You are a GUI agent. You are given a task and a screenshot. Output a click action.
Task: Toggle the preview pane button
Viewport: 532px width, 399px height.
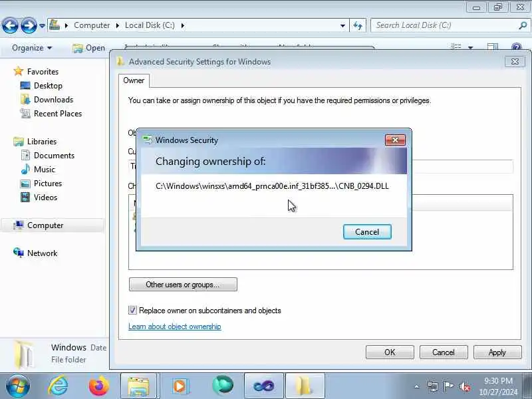click(493, 47)
